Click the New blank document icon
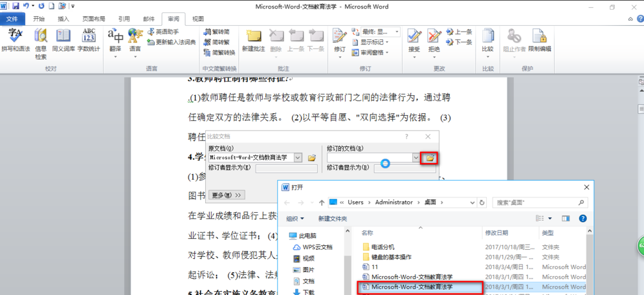This screenshot has width=644, height=295. point(51,6)
